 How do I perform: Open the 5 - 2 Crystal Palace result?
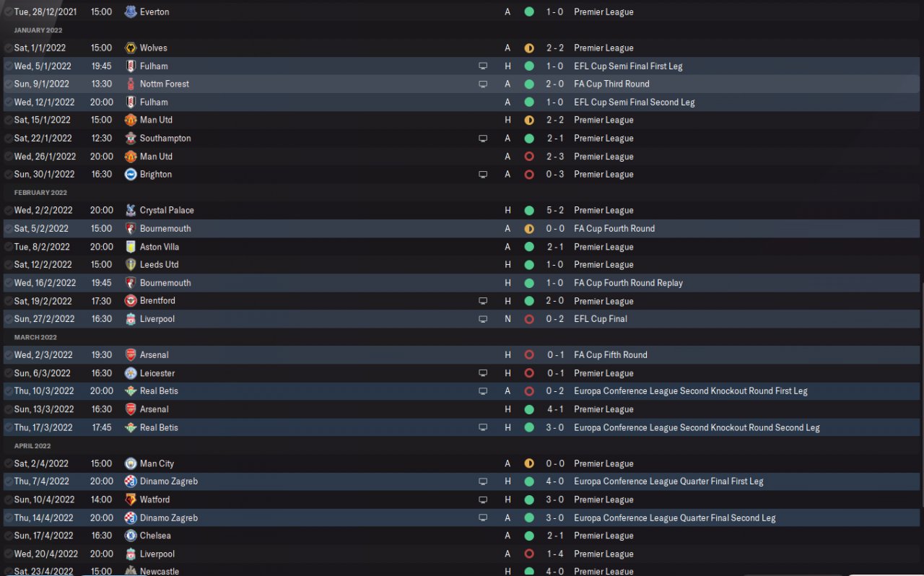click(x=555, y=210)
